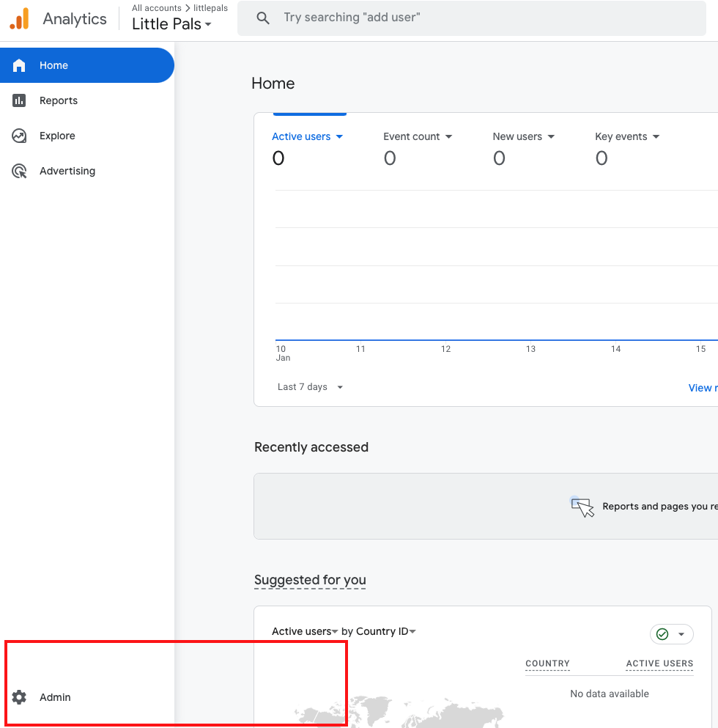This screenshot has width=718, height=728.
Task: Click the Home icon in sidebar
Action: [x=19, y=65]
